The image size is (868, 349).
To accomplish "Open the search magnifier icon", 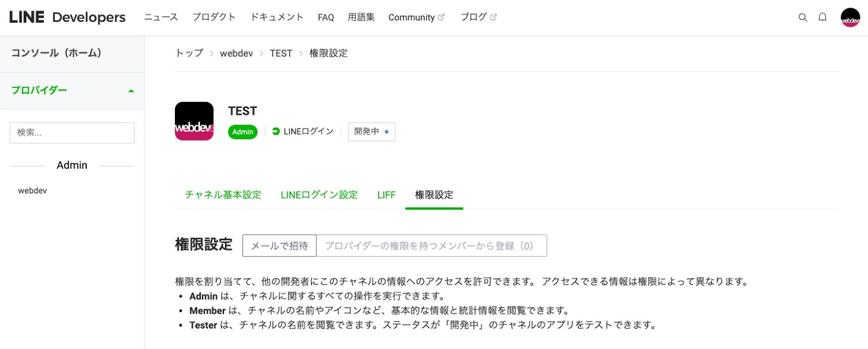I will click(x=803, y=17).
